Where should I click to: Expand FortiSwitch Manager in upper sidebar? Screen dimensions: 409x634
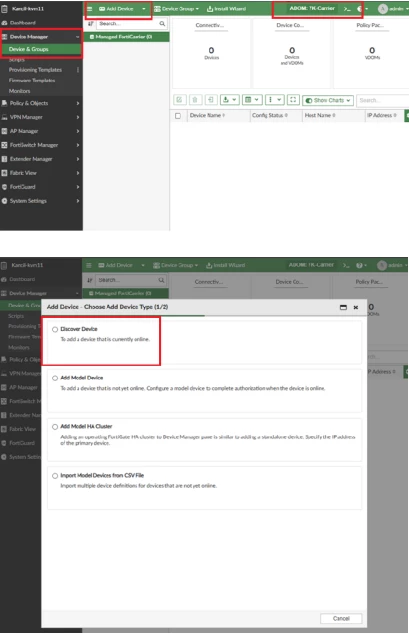coord(78,145)
